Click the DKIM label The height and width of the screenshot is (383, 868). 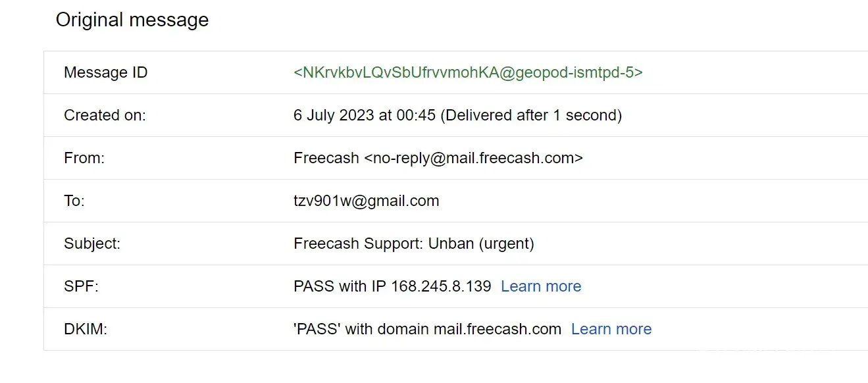(x=86, y=329)
